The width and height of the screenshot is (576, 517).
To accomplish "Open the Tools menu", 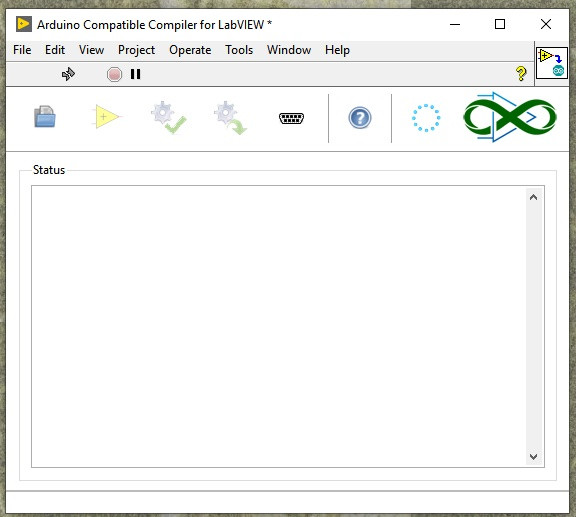I will (239, 50).
